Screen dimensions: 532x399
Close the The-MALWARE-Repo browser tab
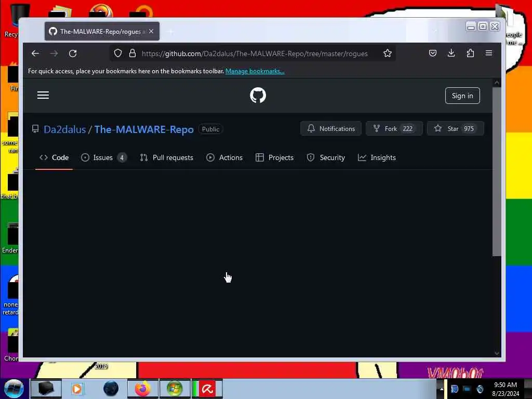[151, 31]
